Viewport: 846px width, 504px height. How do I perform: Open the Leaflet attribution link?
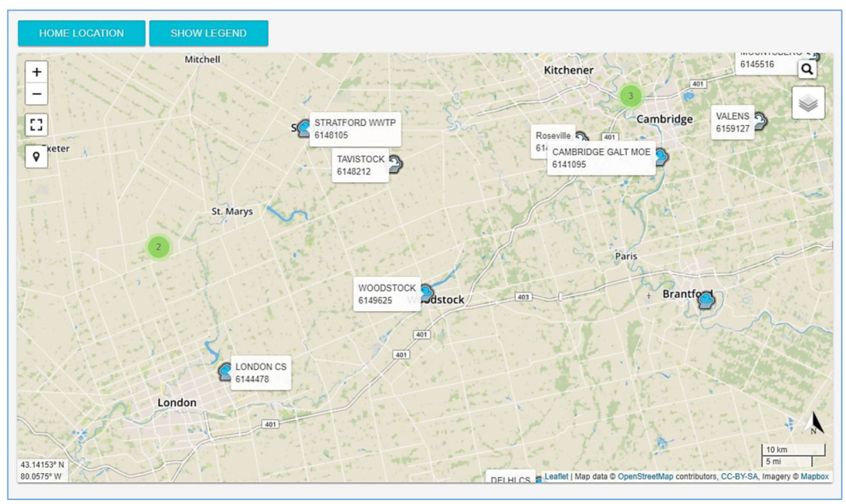(556, 477)
